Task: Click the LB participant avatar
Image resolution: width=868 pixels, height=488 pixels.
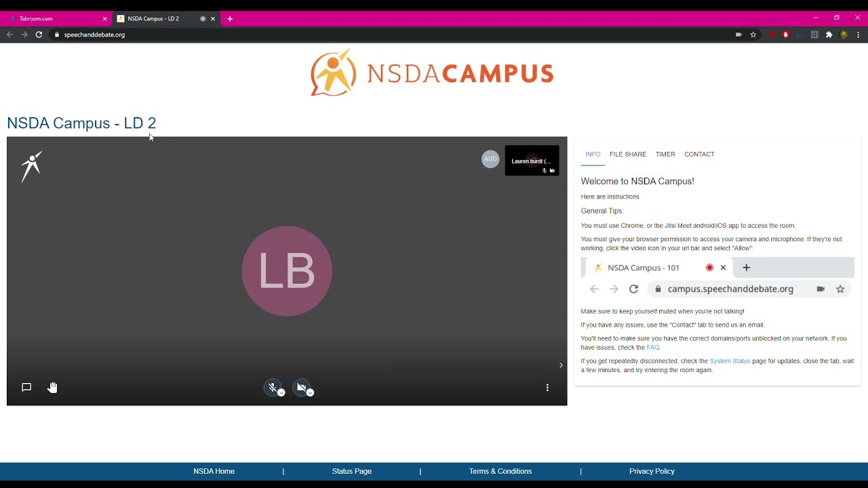Action: 287,271
